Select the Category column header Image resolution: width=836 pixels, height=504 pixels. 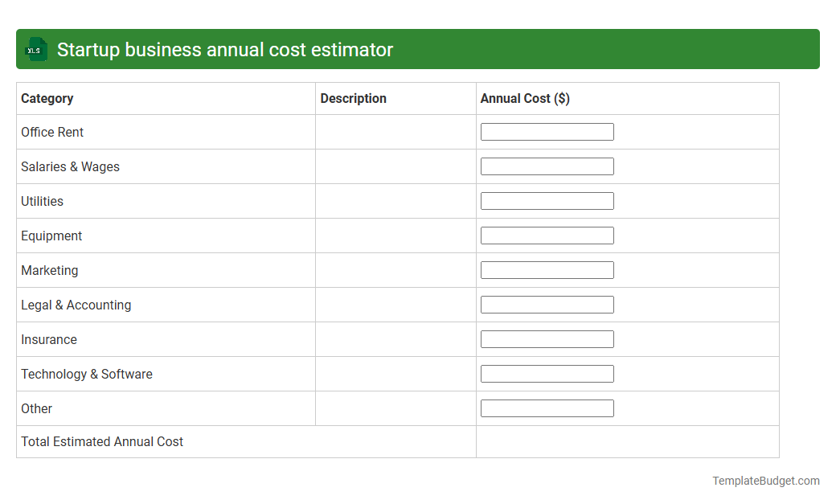click(x=47, y=98)
